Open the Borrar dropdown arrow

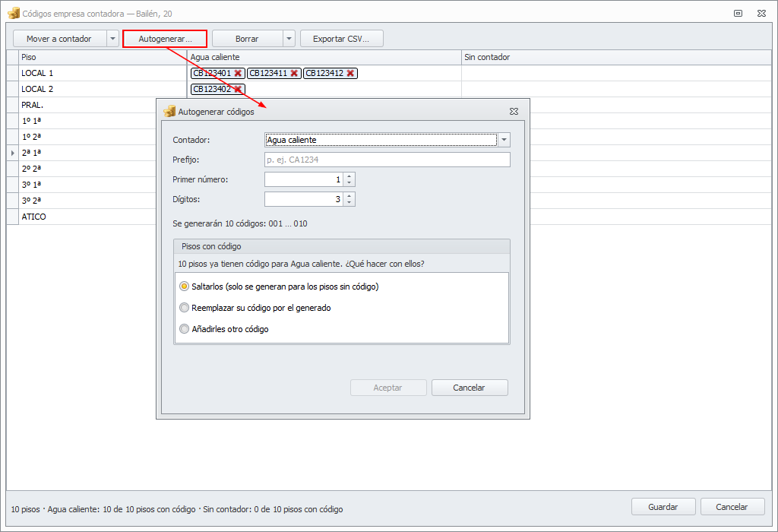point(289,39)
